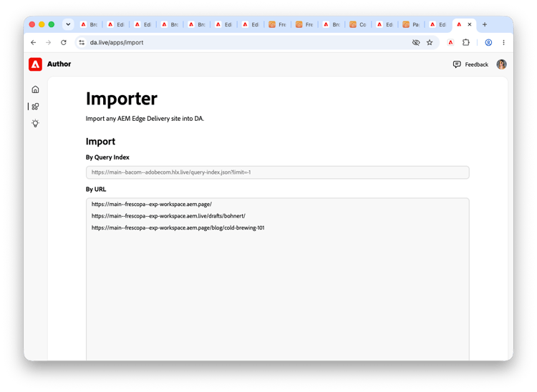Image resolution: width=537 pixels, height=392 pixels.
Task: Open the user avatar menu
Action: tap(501, 64)
